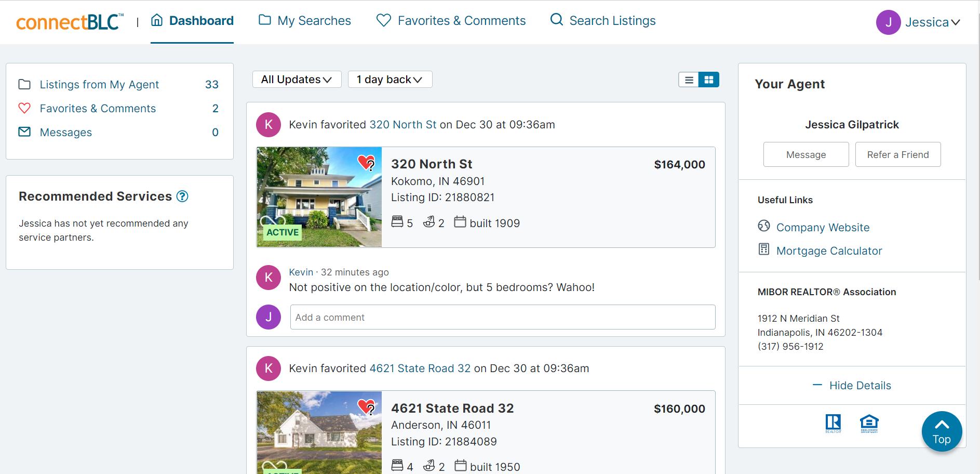Open the 320 North St link in the activity line

coord(403,125)
